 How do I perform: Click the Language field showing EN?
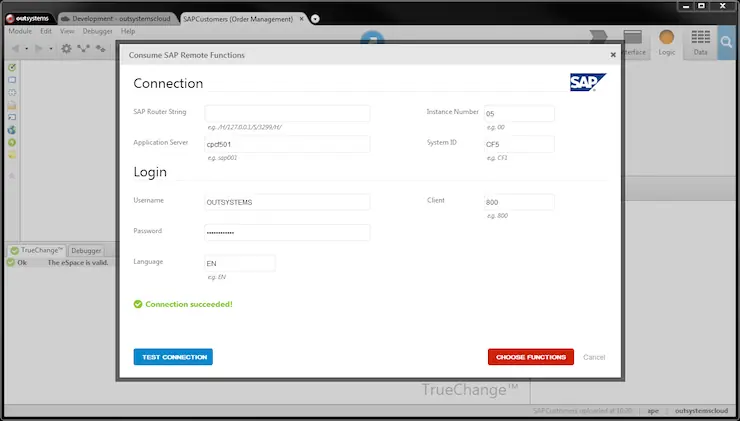[x=240, y=263]
